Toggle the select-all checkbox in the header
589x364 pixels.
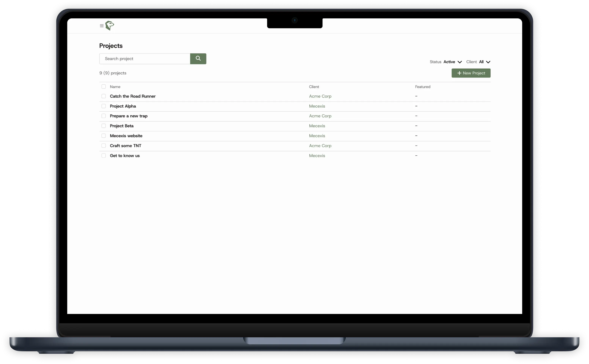click(x=104, y=87)
